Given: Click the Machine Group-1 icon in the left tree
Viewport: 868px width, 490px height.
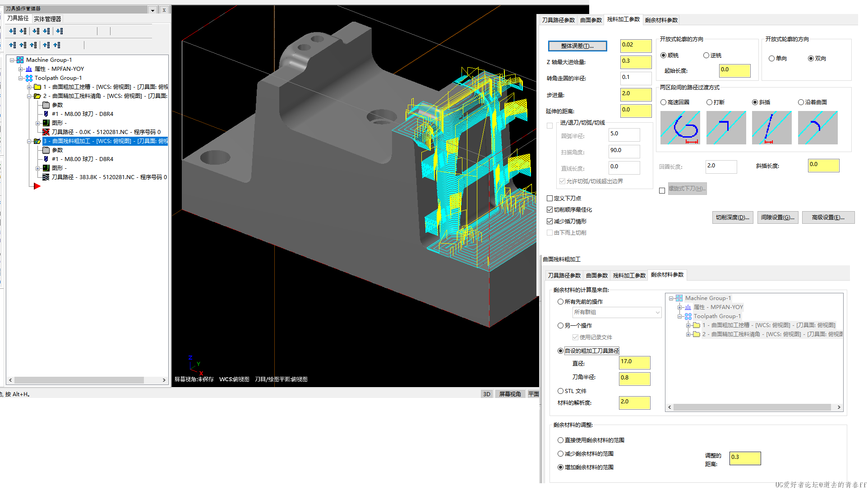Looking at the screenshot, I should click(x=20, y=60).
